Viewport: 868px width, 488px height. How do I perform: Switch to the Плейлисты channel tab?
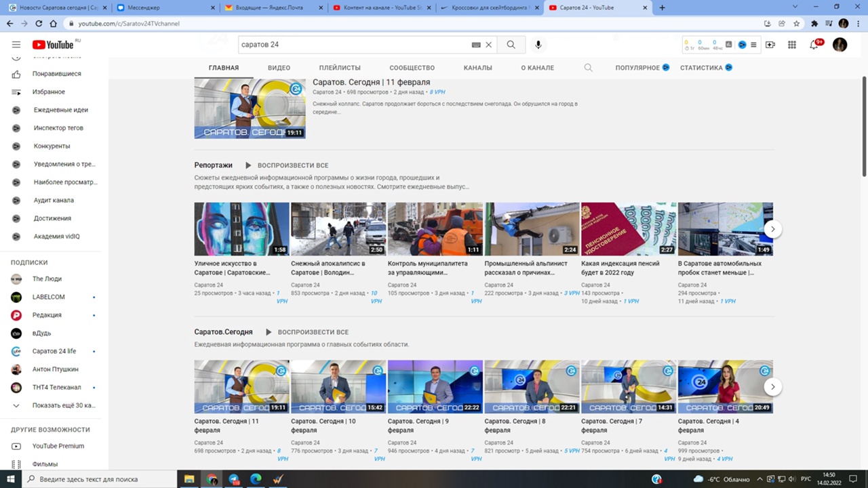click(340, 68)
